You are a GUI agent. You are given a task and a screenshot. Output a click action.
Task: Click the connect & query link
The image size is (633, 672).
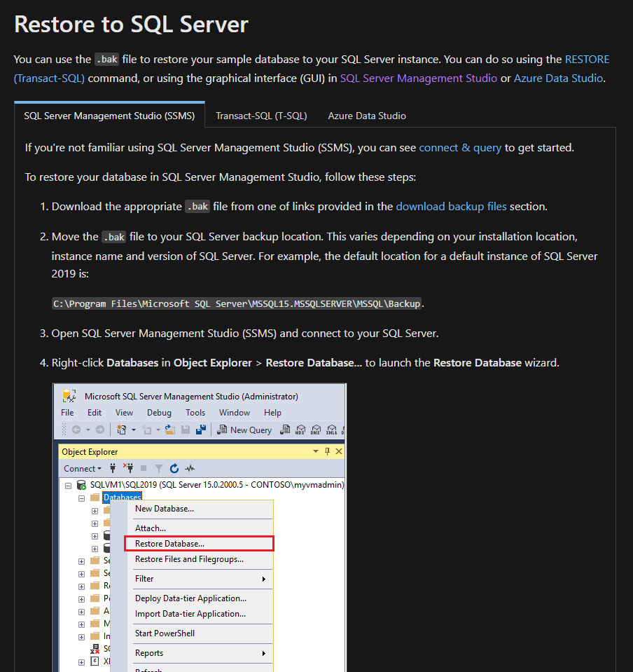pos(460,148)
